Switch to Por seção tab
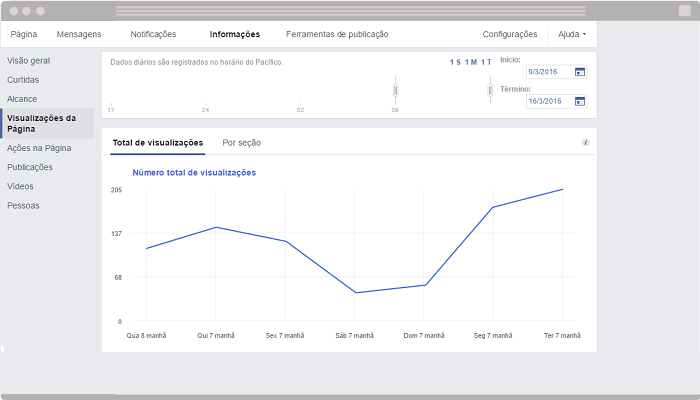Viewport: 700px width, 400px height. tap(242, 143)
